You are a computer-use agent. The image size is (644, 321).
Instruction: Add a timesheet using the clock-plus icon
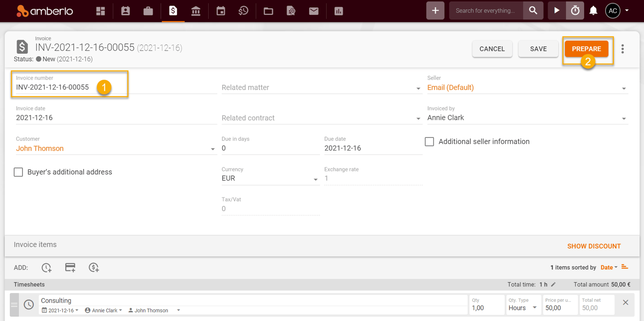pyautogui.click(x=46, y=267)
